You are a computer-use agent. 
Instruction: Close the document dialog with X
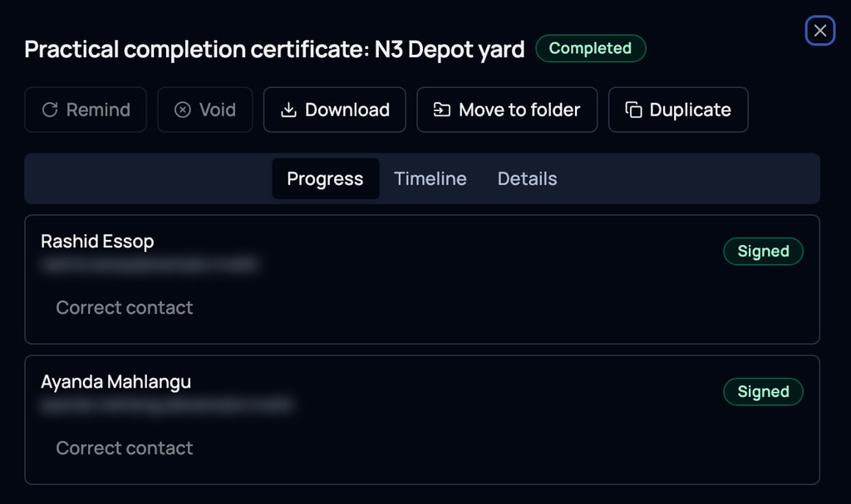coord(819,31)
